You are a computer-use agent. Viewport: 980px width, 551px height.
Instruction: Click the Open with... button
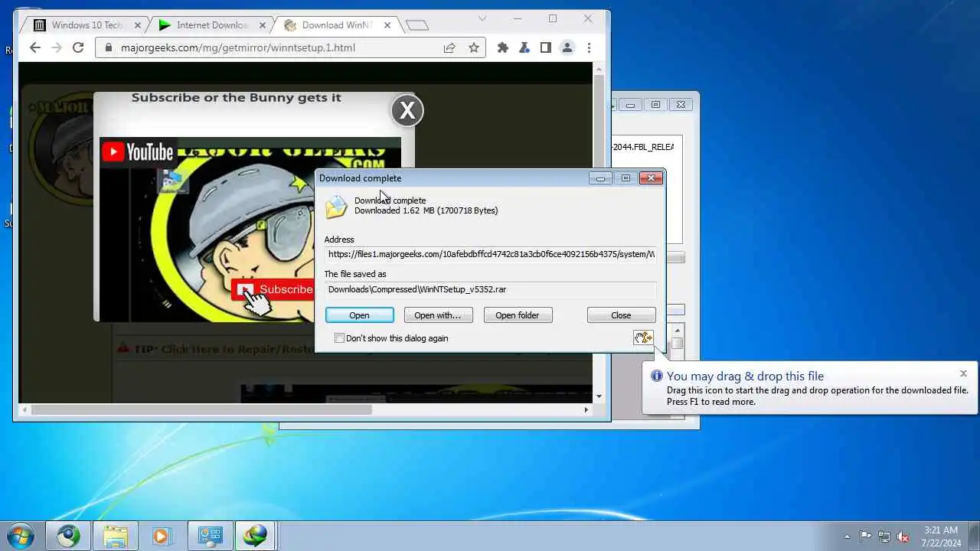pos(438,315)
